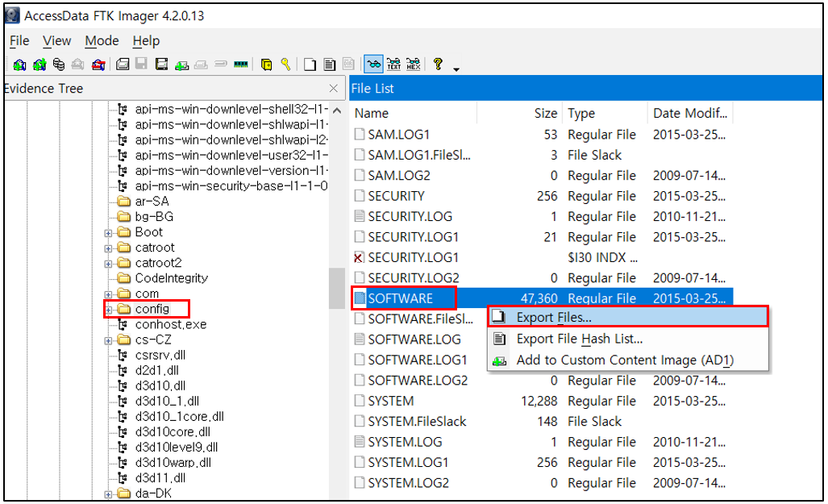This screenshot has height=504, width=828.
Task: Select csrsrv.dll in Evidence Tree
Action: (160, 355)
